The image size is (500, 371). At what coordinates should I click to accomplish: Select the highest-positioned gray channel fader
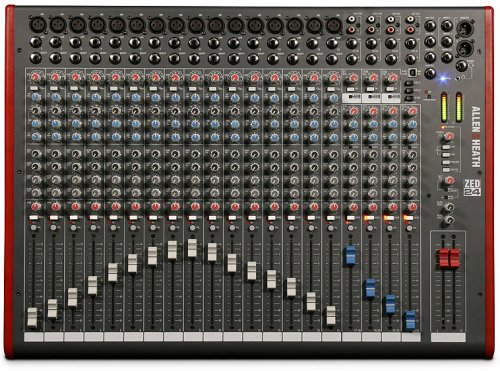pos(192,248)
